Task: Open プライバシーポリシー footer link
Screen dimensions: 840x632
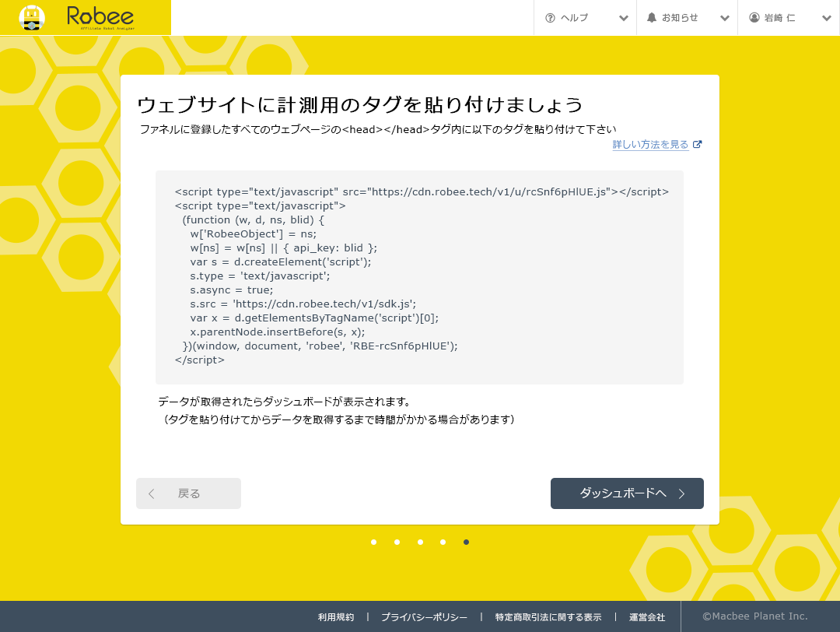Action: [424, 617]
